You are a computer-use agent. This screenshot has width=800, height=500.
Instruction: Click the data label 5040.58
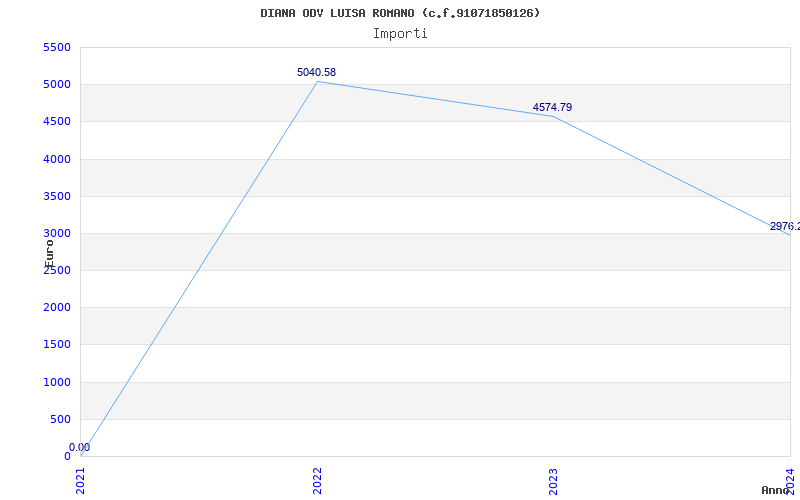click(316, 72)
